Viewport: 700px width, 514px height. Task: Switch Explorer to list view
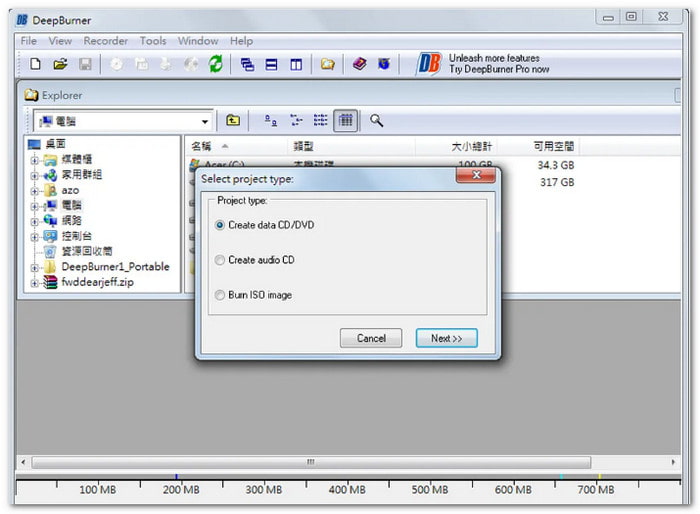point(320,120)
